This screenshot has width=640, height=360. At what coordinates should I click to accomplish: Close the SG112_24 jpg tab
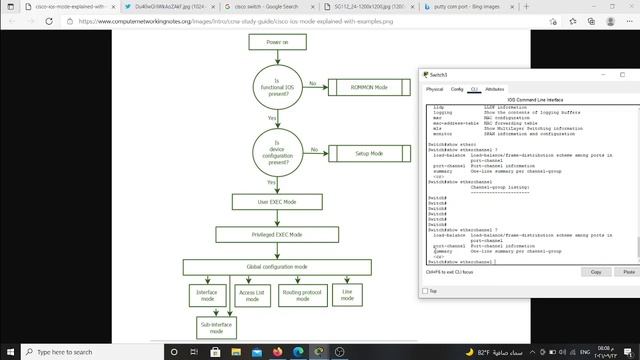412,7
